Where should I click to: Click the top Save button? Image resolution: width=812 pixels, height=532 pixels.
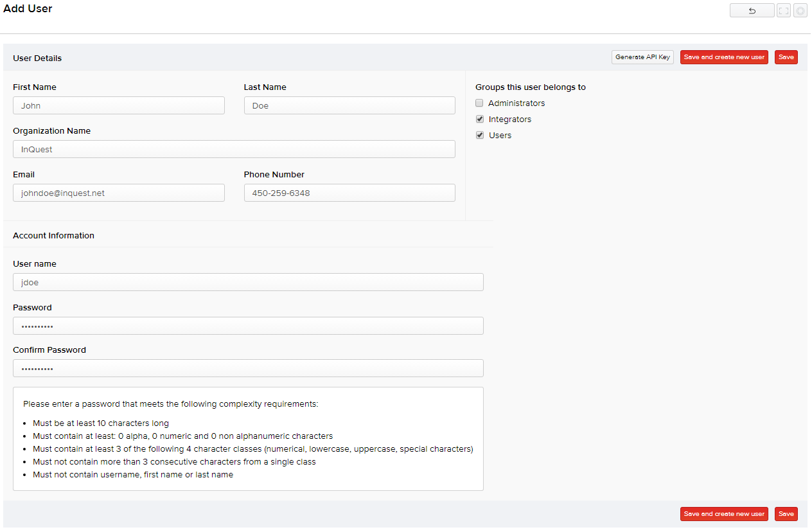[786, 57]
